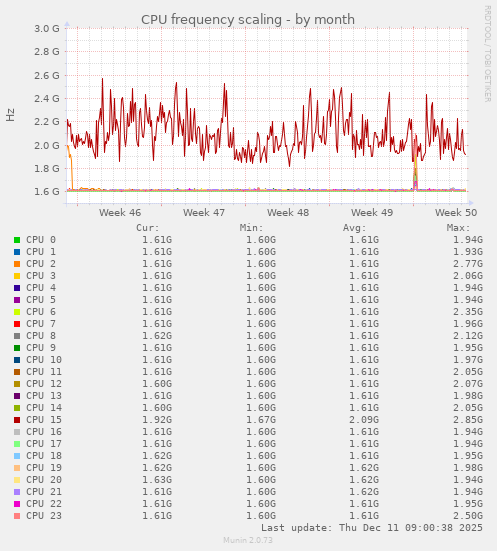
Task: Click the Week 48 axis label
Action: point(288,213)
